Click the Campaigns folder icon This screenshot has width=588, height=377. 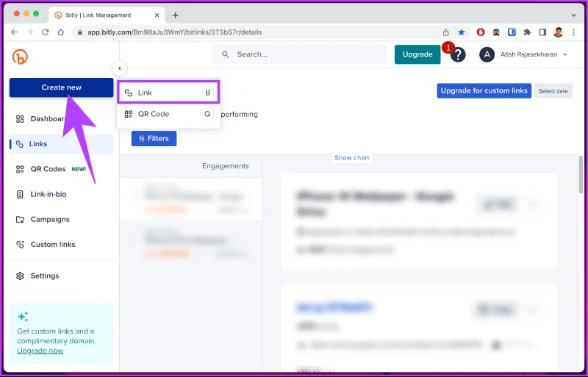point(20,220)
